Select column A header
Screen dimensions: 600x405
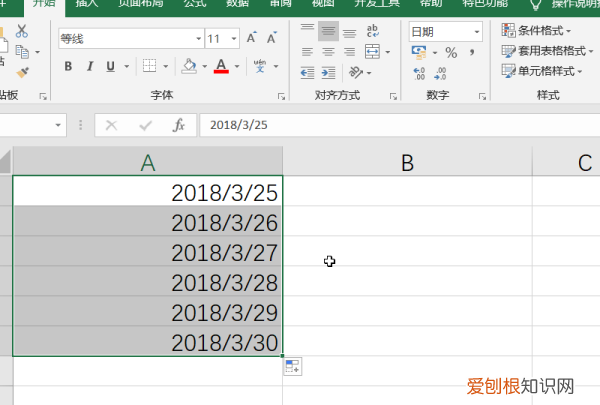click(148, 162)
